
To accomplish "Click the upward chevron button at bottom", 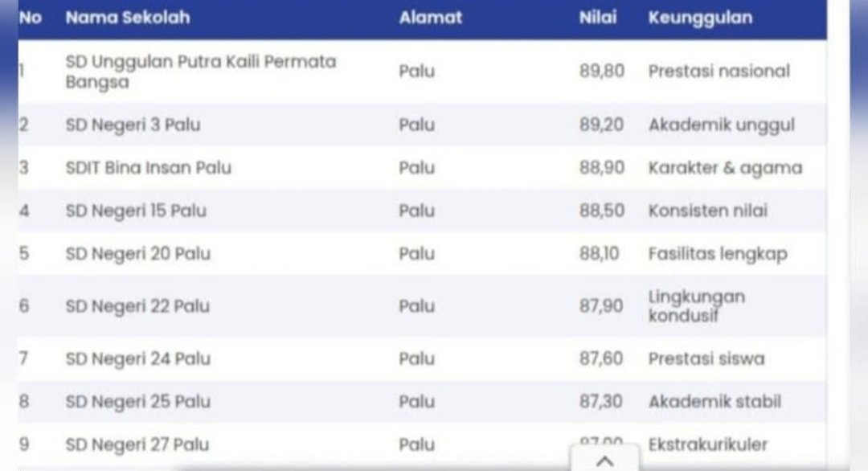I will [x=605, y=461].
